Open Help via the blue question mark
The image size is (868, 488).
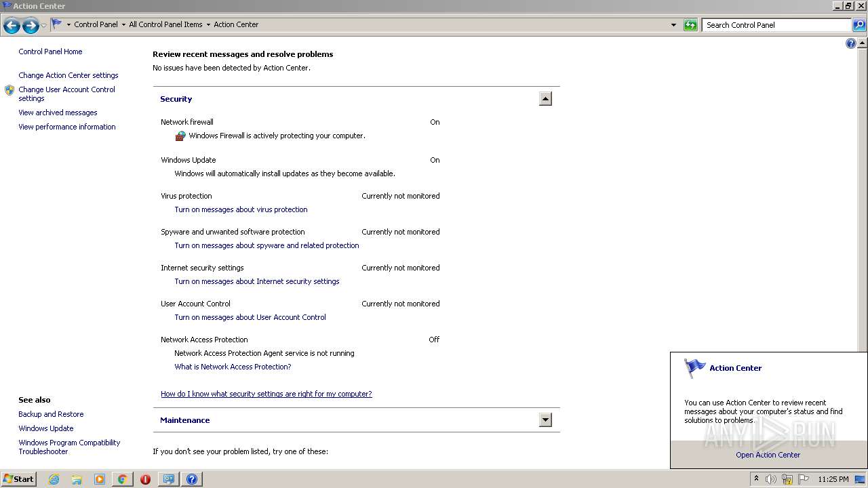pyautogui.click(x=851, y=43)
